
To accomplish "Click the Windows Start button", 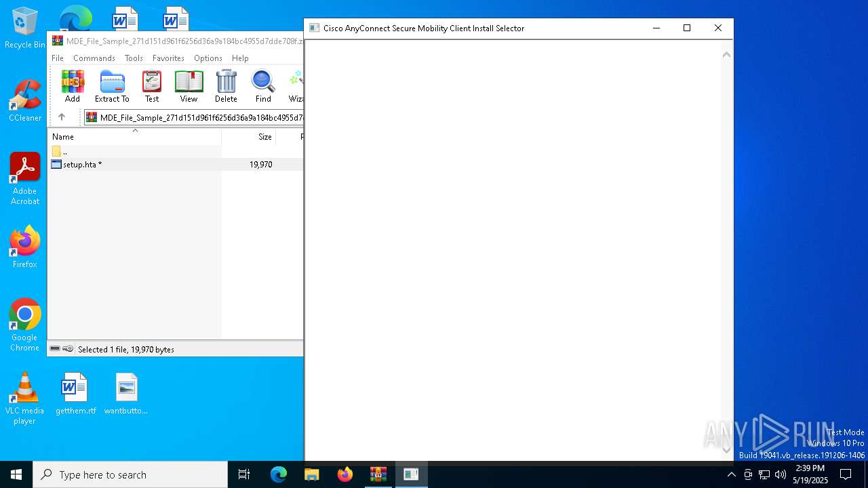I will (x=16, y=474).
